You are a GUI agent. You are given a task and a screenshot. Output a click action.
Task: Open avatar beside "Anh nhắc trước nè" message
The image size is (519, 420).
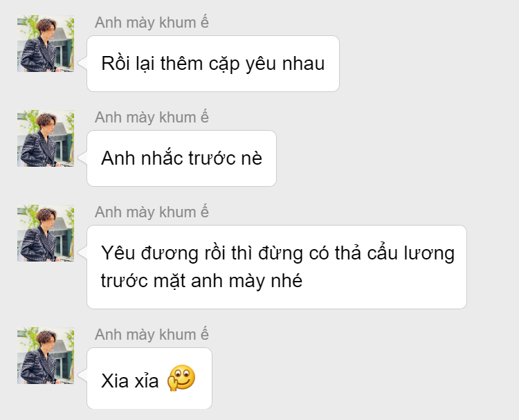point(46,138)
